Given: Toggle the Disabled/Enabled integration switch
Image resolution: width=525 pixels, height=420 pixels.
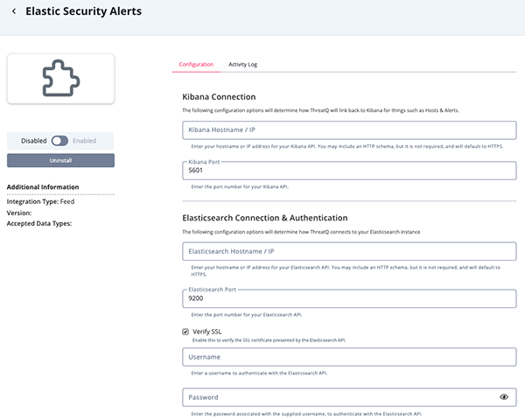Looking at the screenshot, I should [x=59, y=140].
